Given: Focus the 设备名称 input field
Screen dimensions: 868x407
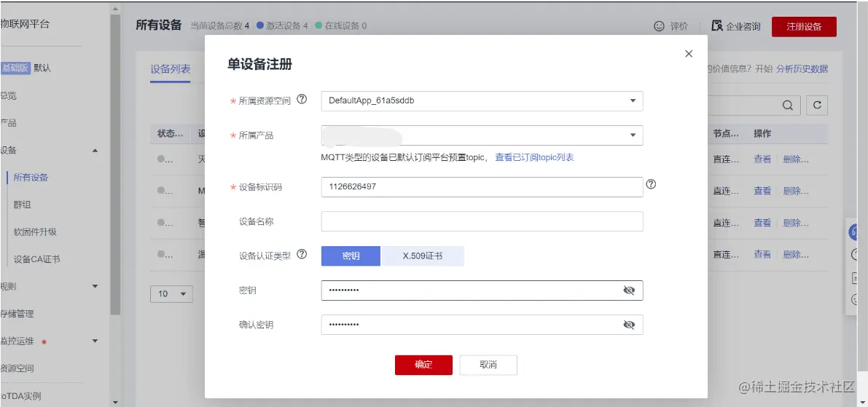Looking at the screenshot, I should (x=482, y=221).
